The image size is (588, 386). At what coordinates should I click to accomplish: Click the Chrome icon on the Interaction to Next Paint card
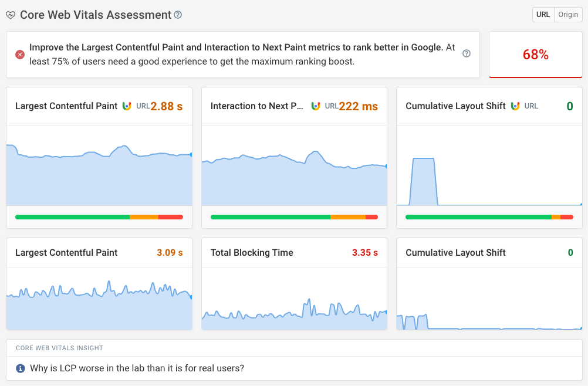tap(316, 106)
